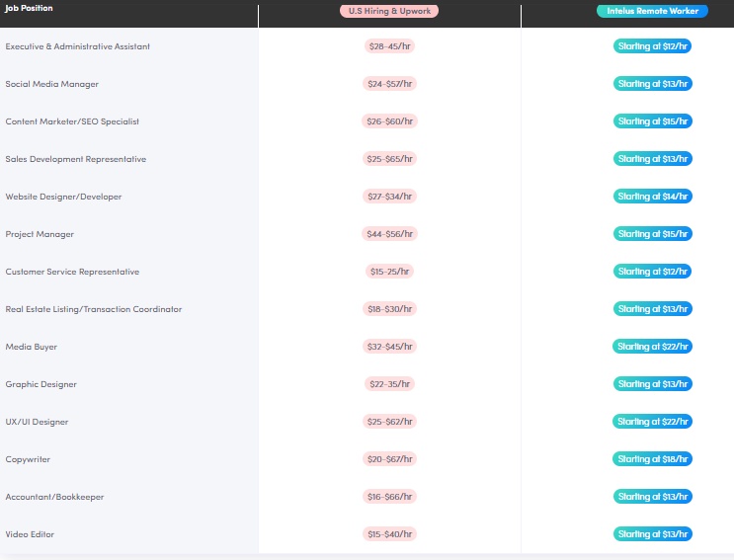Click the $15-25/hr rate badge
734x560 pixels.
click(x=389, y=272)
